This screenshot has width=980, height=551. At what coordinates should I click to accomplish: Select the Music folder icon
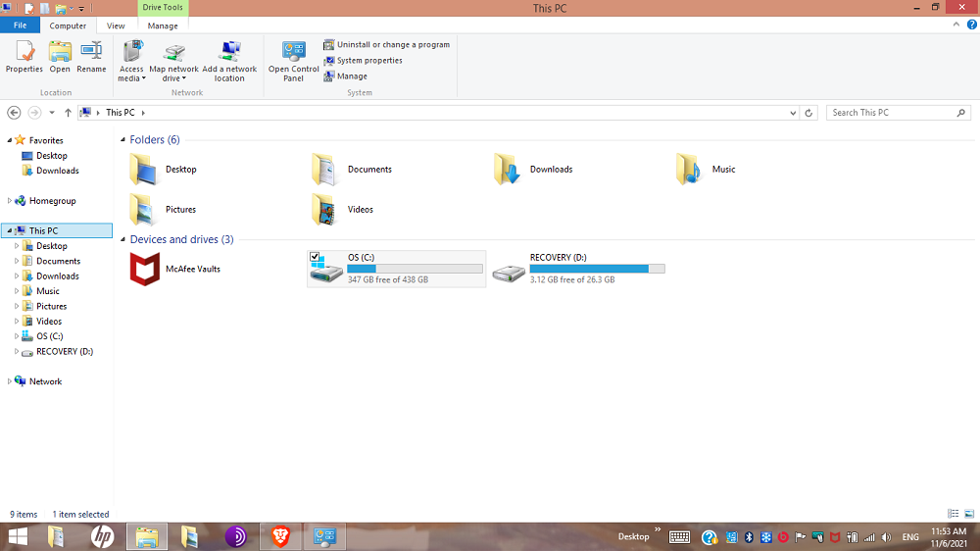click(689, 170)
